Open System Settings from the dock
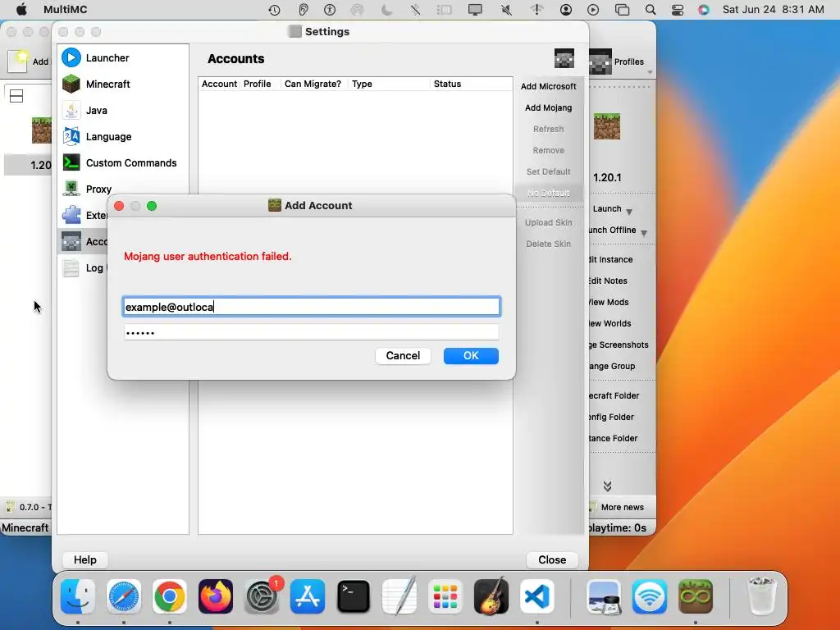The width and height of the screenshot is (840, 630). click(x=262, y=596)
